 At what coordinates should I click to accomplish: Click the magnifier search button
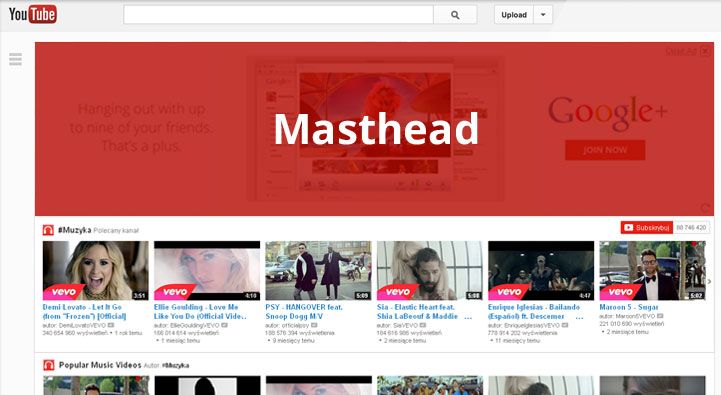click(455, 15)
